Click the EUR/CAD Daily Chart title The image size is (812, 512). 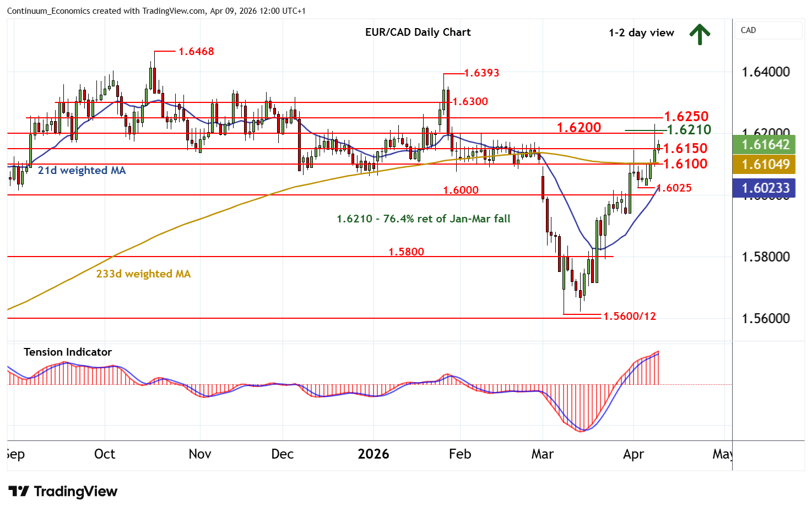(418, 32)
